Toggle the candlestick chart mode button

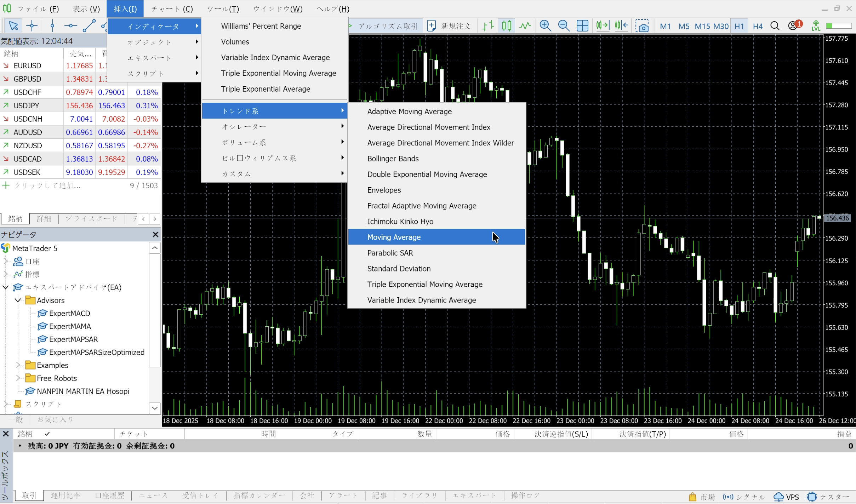[x=507, y=26]
